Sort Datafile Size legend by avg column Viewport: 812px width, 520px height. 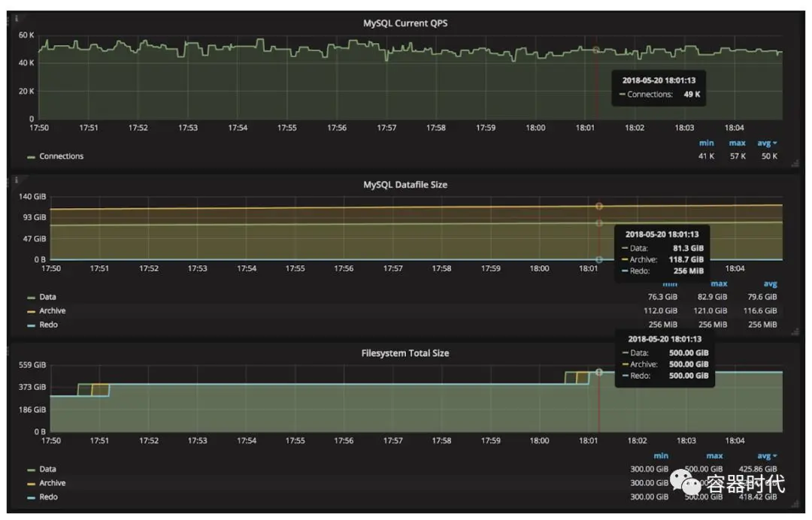pyautogui.click(x=771, y=284)
